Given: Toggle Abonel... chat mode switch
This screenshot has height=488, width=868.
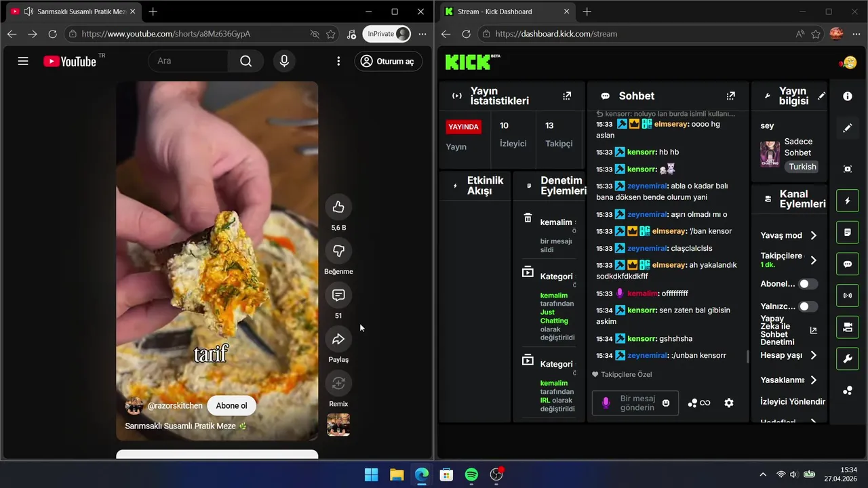Looking at the screenshot, I should (x=808, y=284).
